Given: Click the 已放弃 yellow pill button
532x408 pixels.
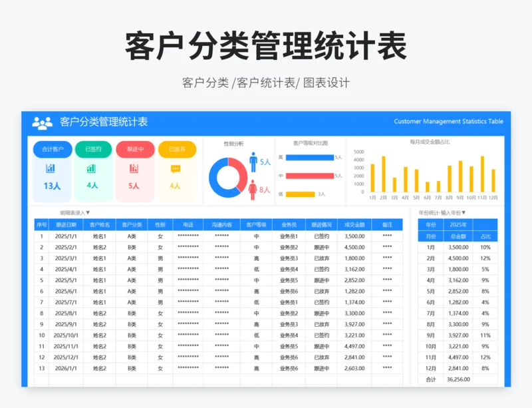Looking at the screenshot, I should pos(177,149).
